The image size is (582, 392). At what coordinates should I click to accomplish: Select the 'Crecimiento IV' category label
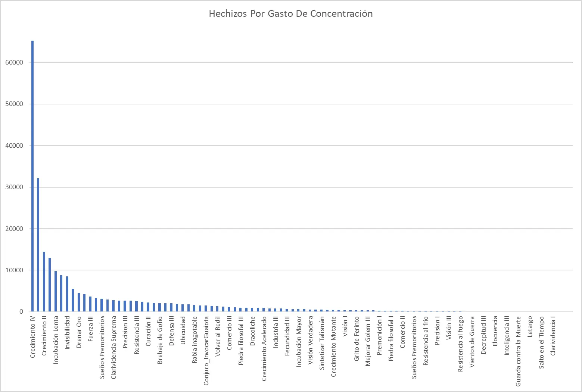(33, 337)
